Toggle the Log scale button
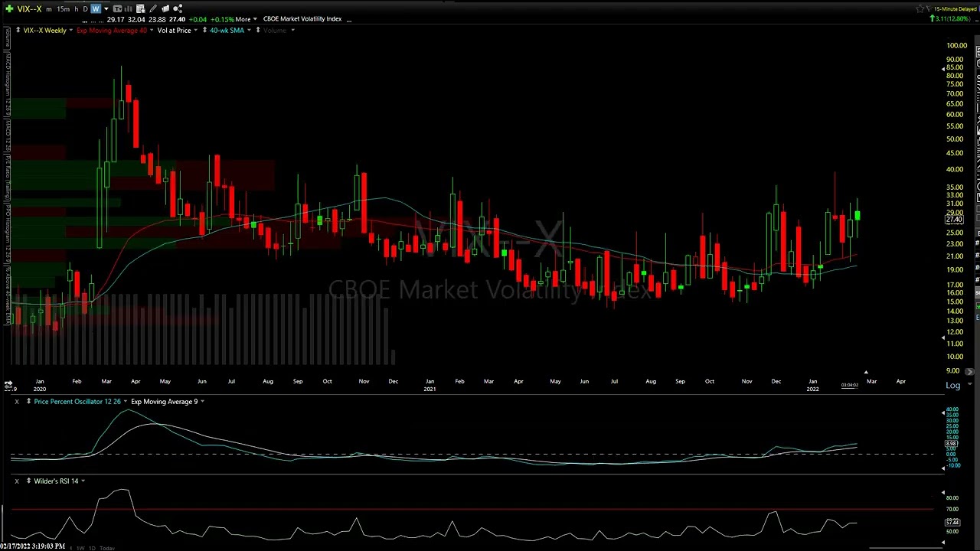Screen dimensions: 980x551 coord(952,386)
